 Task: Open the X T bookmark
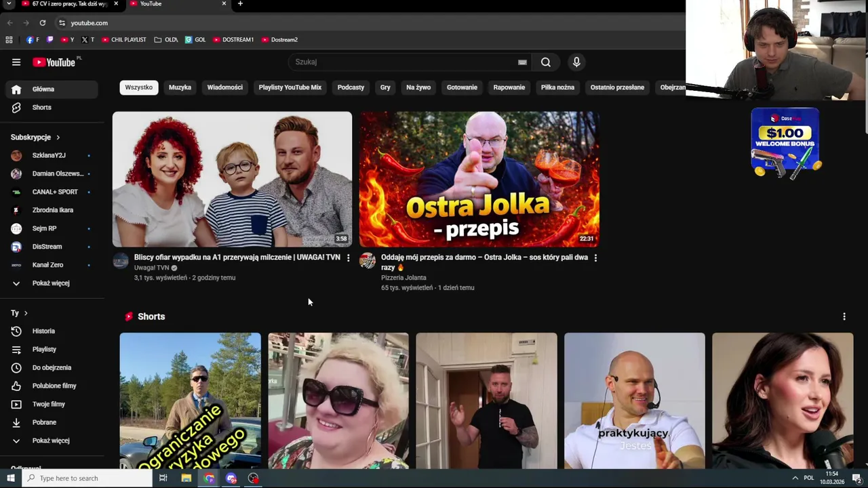[87, 40]
